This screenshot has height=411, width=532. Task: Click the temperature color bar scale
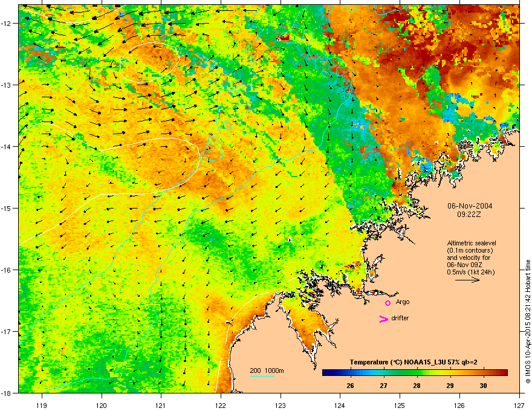(x=415, y=372)
